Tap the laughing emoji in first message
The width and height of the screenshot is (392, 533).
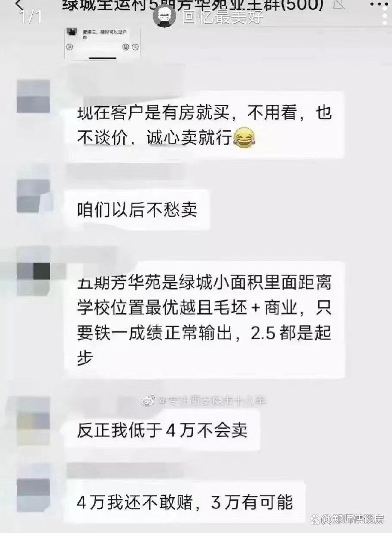(244, 139)
